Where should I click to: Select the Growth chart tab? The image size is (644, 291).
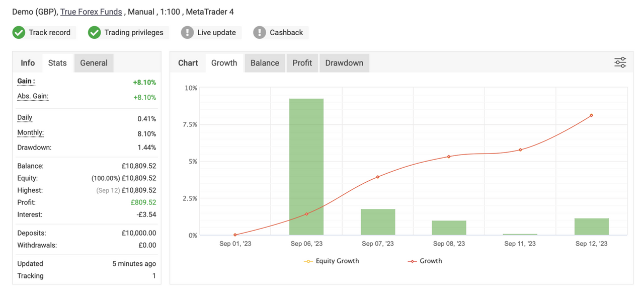tap(224, 63)
